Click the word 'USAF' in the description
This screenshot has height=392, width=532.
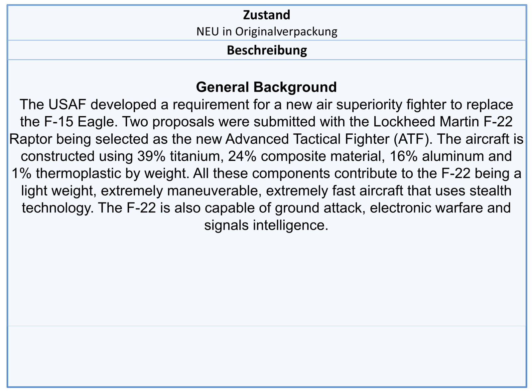click(67, 105)
